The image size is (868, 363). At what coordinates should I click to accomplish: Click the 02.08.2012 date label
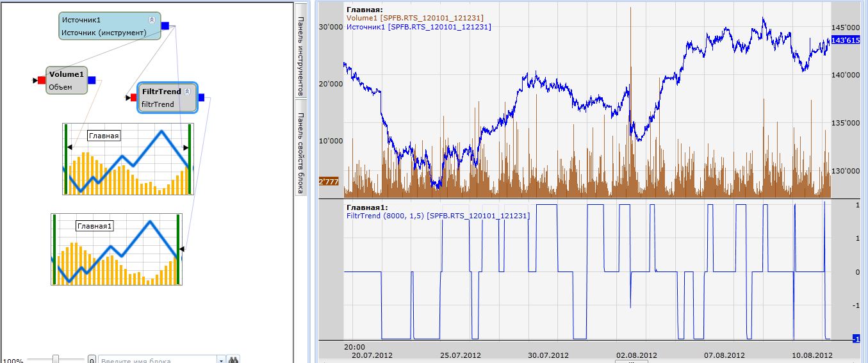637,355
